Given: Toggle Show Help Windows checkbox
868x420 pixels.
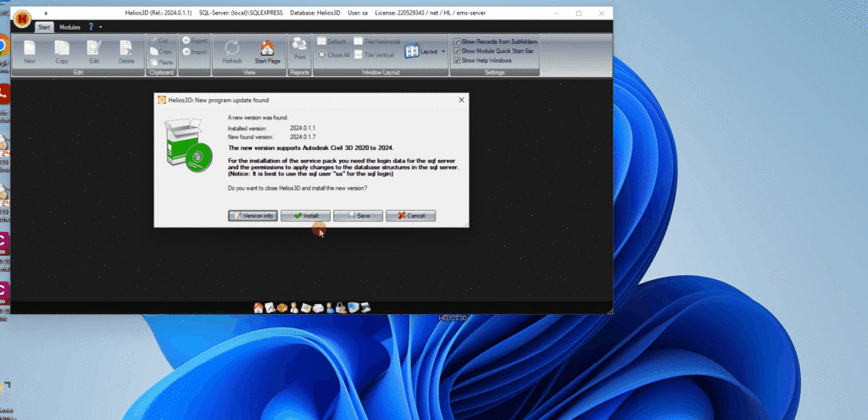Looking at the screenshot, I should (457, 60).
